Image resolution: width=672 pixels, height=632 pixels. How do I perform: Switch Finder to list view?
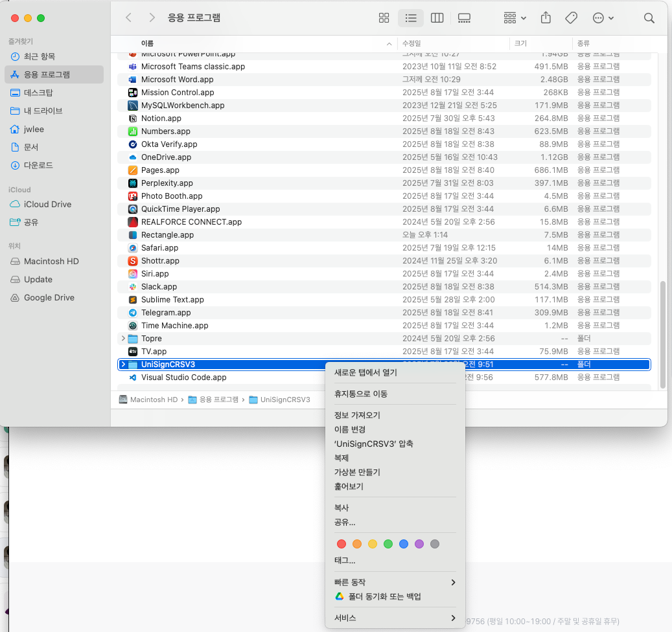pos(411,18)
